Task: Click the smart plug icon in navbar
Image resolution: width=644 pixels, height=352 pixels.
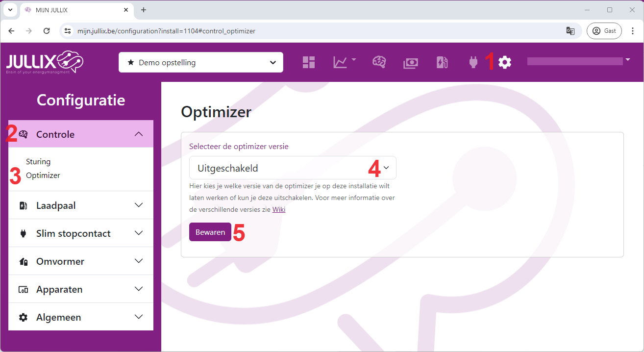Action: point(473,62)
